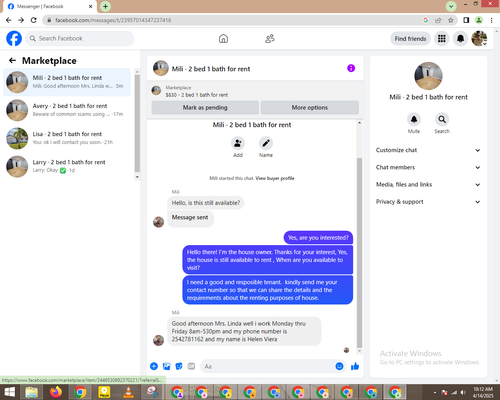Open the share page icon in address bar
Image resolution: width=500 pixels, height=400 pixels.
click(438, 20)
